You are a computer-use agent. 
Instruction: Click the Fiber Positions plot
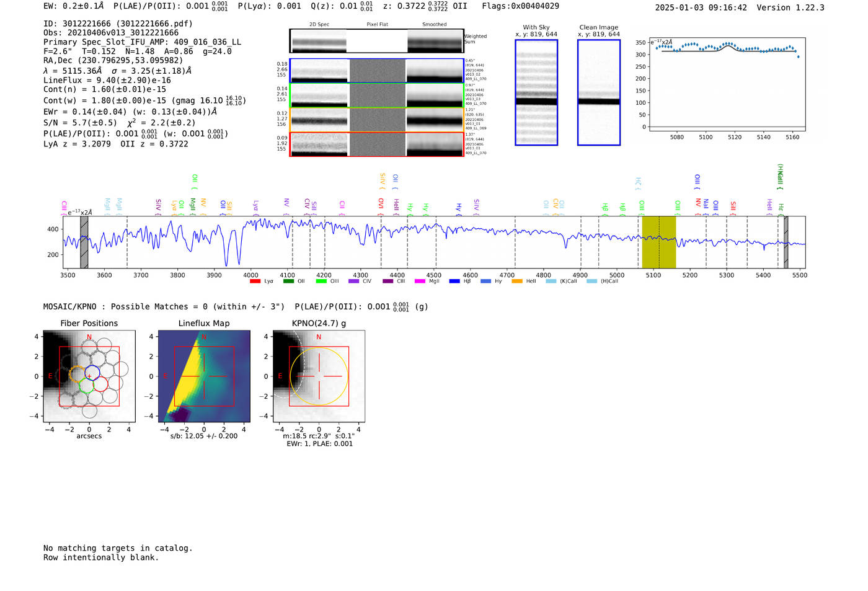coord(89,376)
